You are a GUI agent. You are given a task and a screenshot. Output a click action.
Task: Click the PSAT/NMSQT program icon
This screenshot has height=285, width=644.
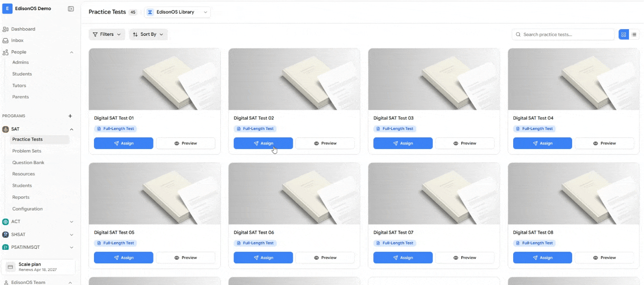(6, 247)
